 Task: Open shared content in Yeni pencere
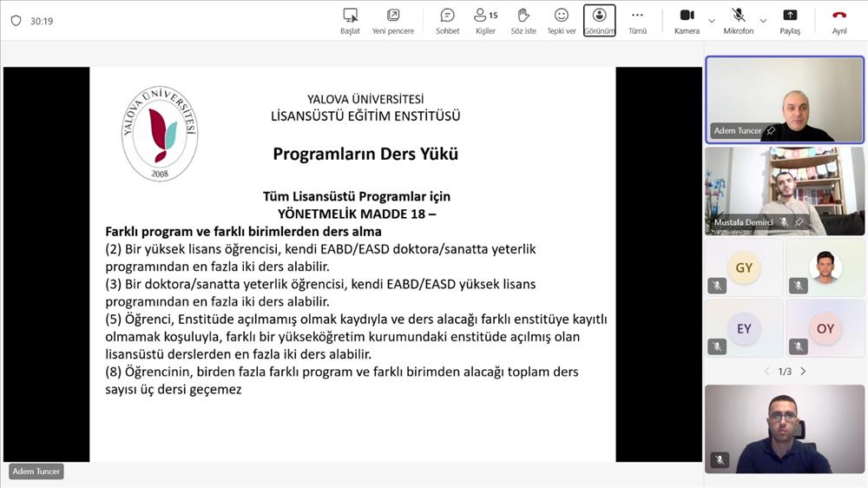coord(393,21)
